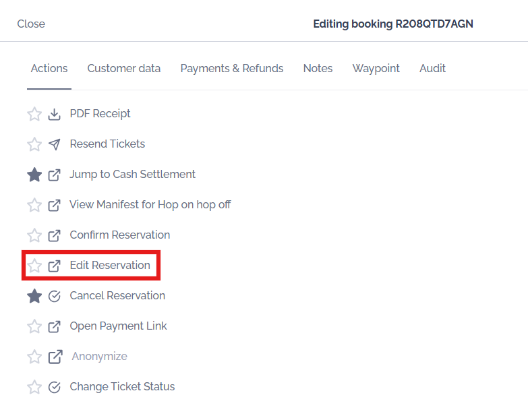528x420 pixels.
Task: Select Resend Tickets action
Action: pyautogui.click(x=107, y=144)
